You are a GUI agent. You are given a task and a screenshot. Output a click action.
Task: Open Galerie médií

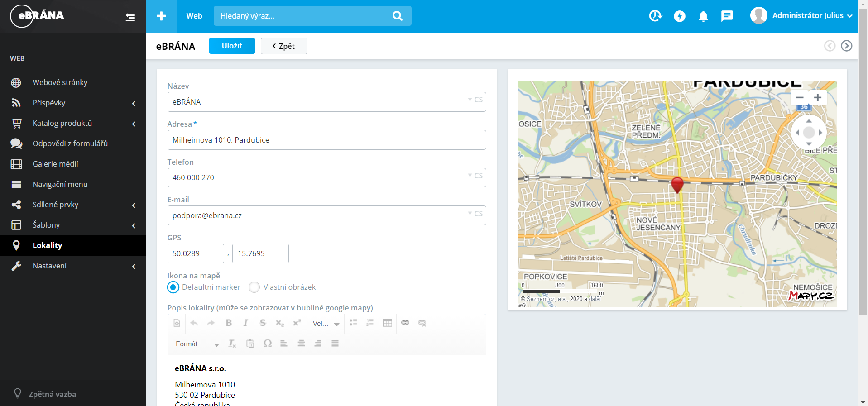click(73, 164)
